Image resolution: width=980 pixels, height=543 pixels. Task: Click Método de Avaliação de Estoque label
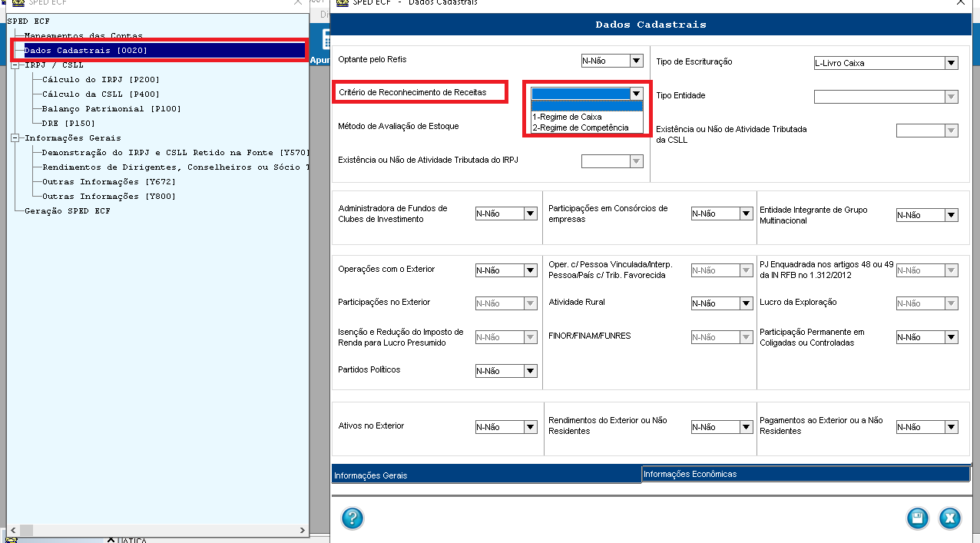coord(399,126)
